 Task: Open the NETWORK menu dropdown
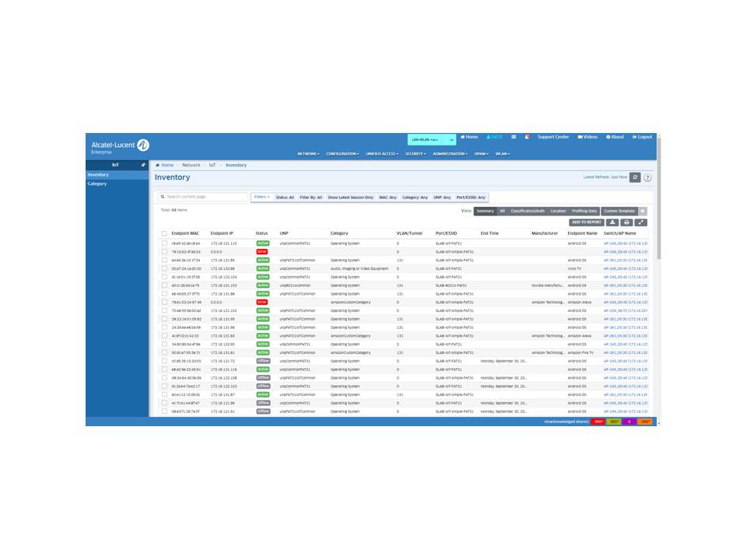click(x=308, y=154)
